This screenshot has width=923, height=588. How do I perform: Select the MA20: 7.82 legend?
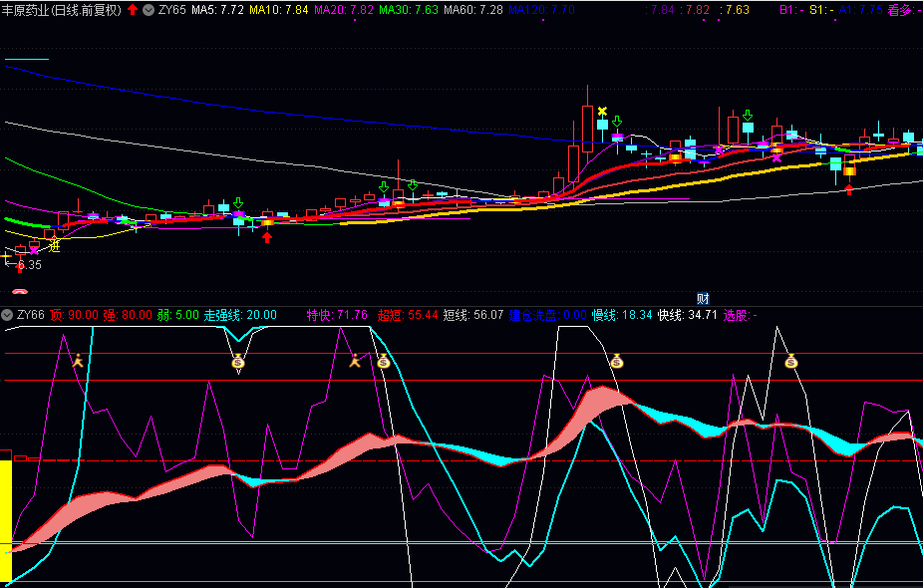coord(344,10)
